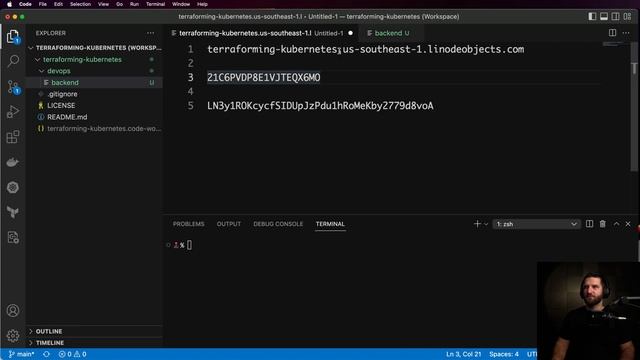Switch to the Problems panel tab
Screen dimensions: 640x360
pos(188,224)
